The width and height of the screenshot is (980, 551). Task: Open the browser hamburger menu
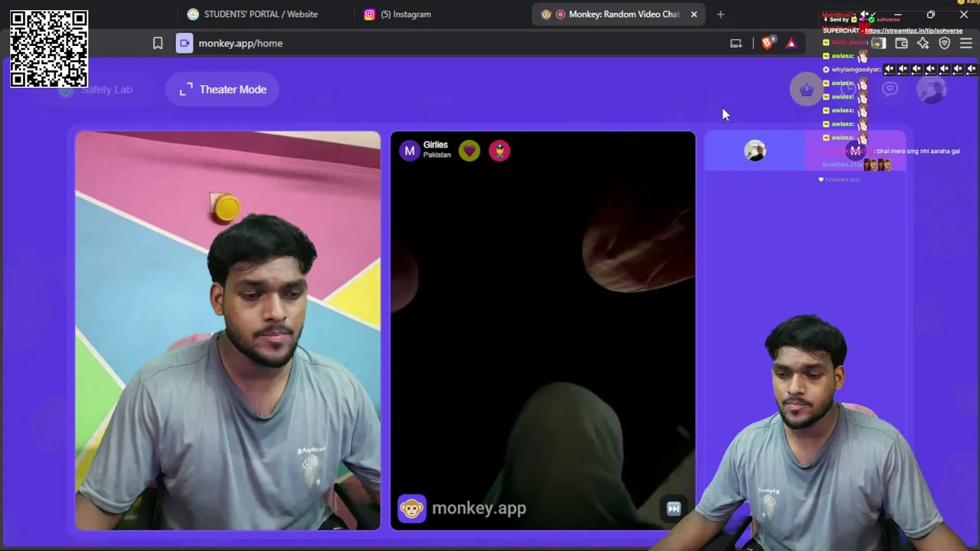pos(965,44)
